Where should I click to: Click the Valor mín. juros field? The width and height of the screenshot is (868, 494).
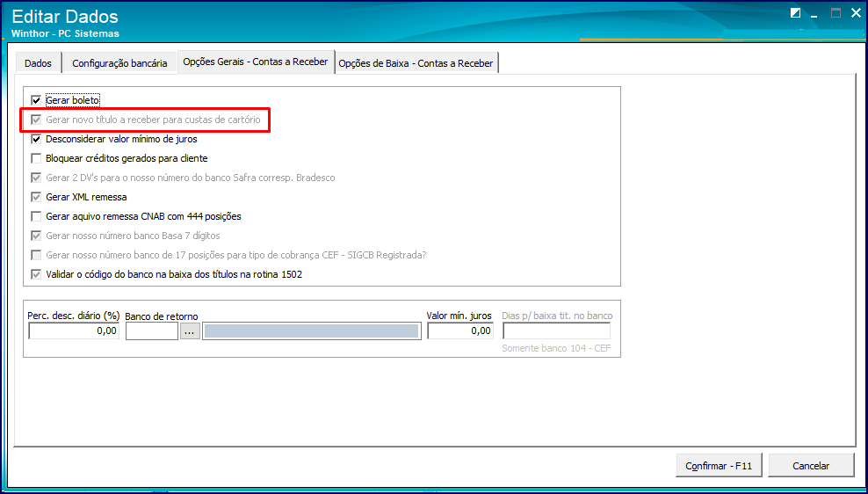point(460,331)
